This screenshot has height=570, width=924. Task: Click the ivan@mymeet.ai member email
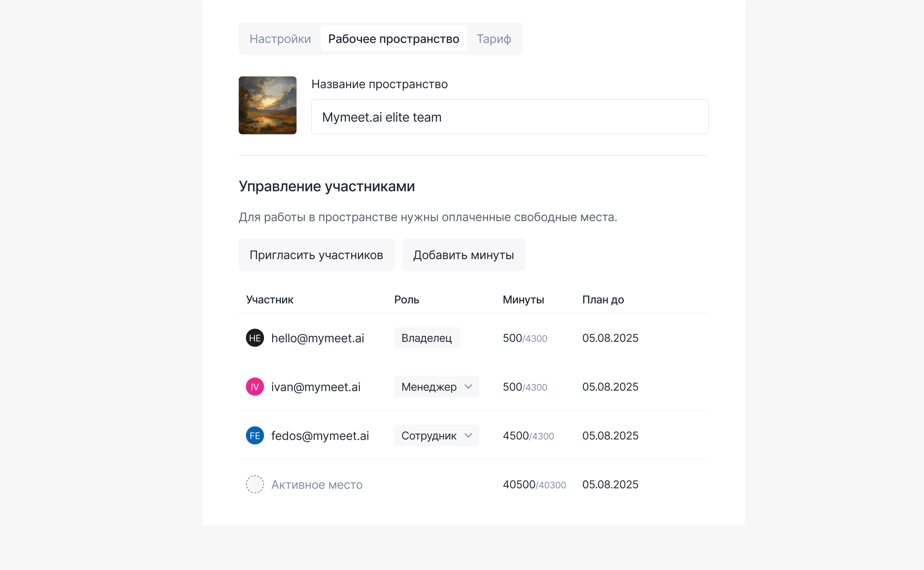[x=316, y=387]
